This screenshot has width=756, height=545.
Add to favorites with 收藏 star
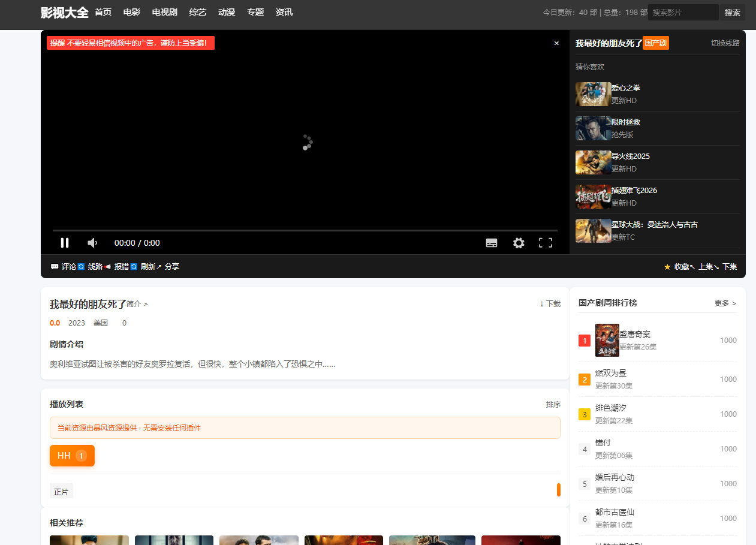[x=676, y=267]
